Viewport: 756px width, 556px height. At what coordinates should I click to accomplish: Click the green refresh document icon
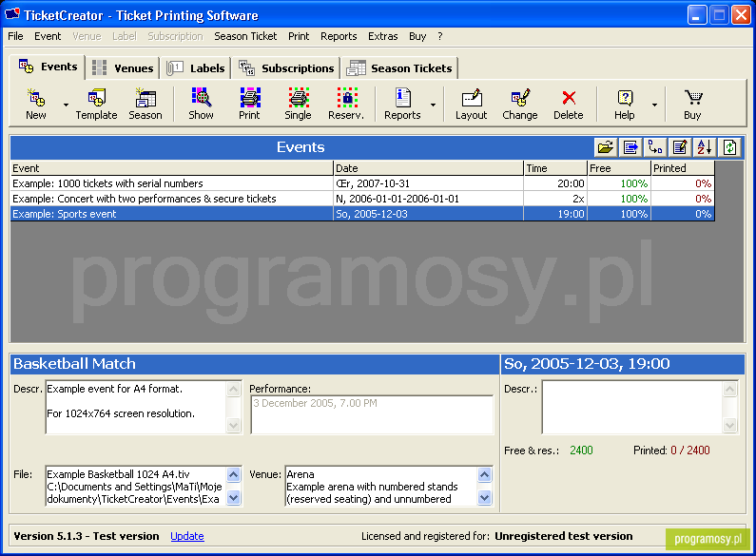729,147
